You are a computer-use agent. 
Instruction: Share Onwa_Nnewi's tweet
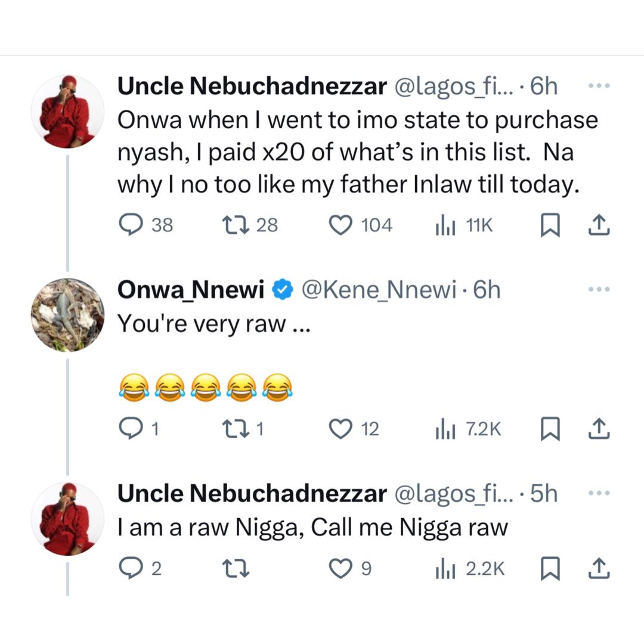coord(598,429)
